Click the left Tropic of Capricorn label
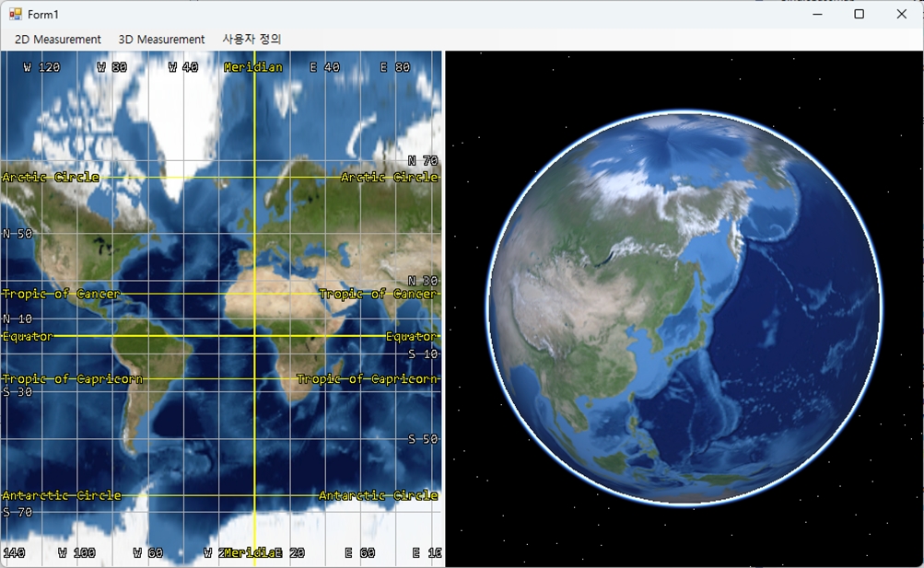This screenshot has width=924, height=568. tap(73, 379)
